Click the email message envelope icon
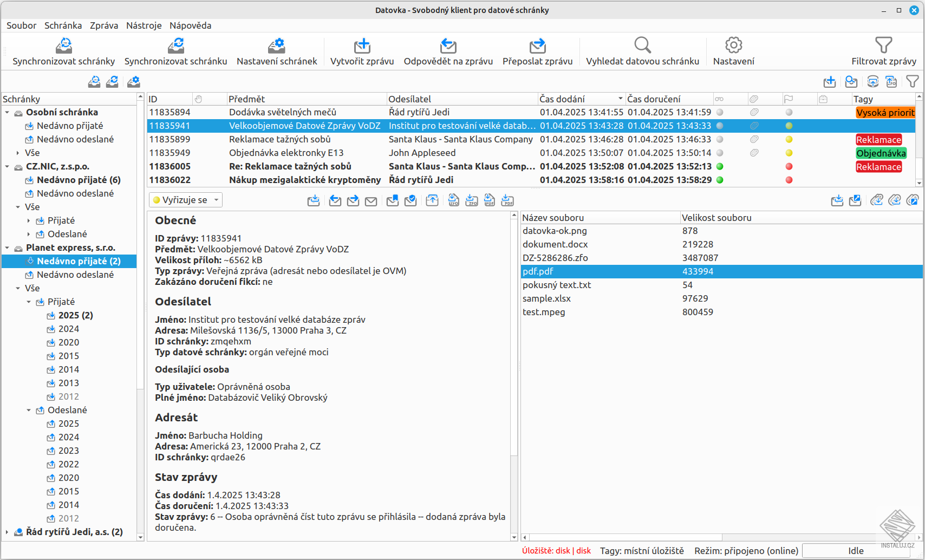The height and width of the screenshot is (560, 925). point(371,201)
